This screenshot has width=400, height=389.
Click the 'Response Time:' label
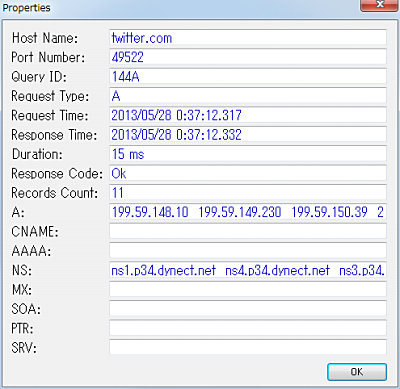pos(54,135)
